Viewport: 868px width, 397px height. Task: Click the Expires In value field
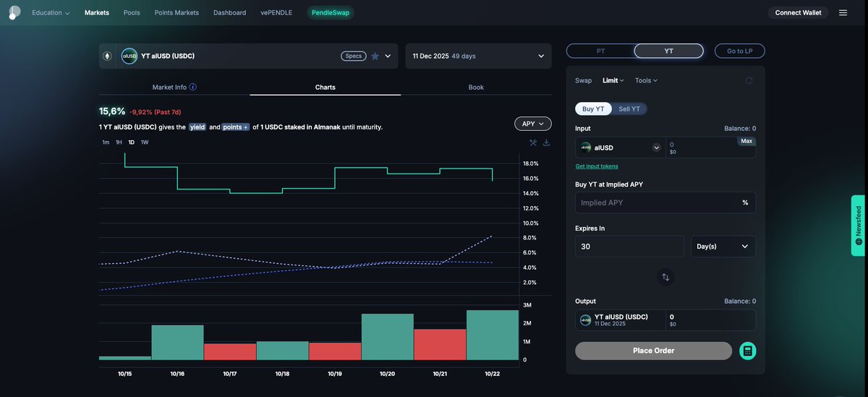629,246
